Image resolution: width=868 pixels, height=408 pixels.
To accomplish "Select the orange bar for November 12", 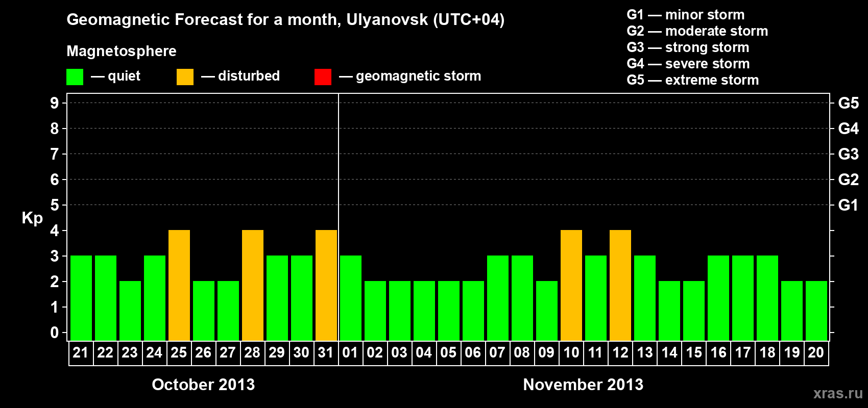I will [620, 286].
